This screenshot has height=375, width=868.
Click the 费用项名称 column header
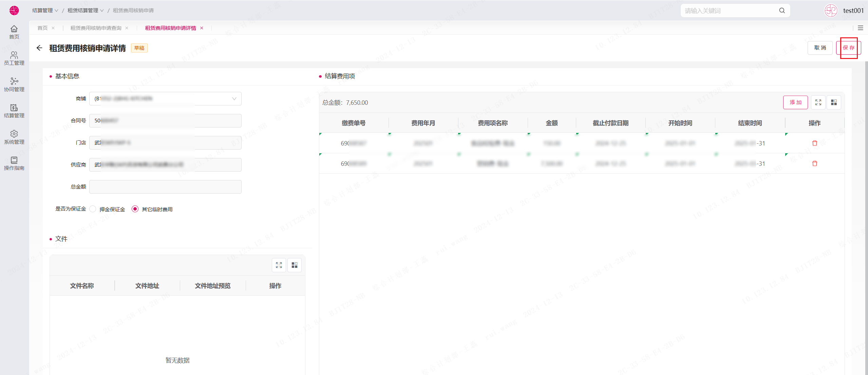[x=493, y=123]
